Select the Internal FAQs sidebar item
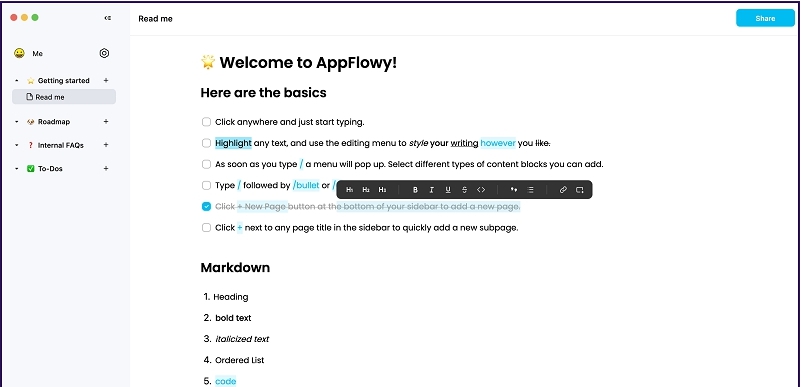This screenshot has height=387, width=801. [x=60, y=146]
